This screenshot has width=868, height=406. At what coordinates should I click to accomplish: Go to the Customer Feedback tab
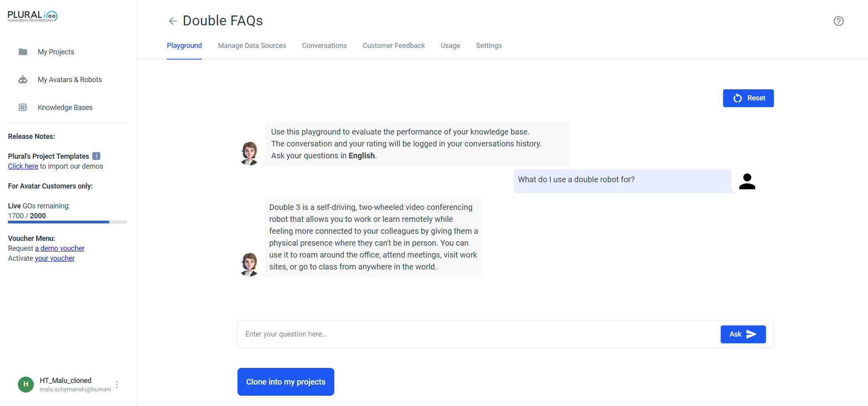(393, 46)
